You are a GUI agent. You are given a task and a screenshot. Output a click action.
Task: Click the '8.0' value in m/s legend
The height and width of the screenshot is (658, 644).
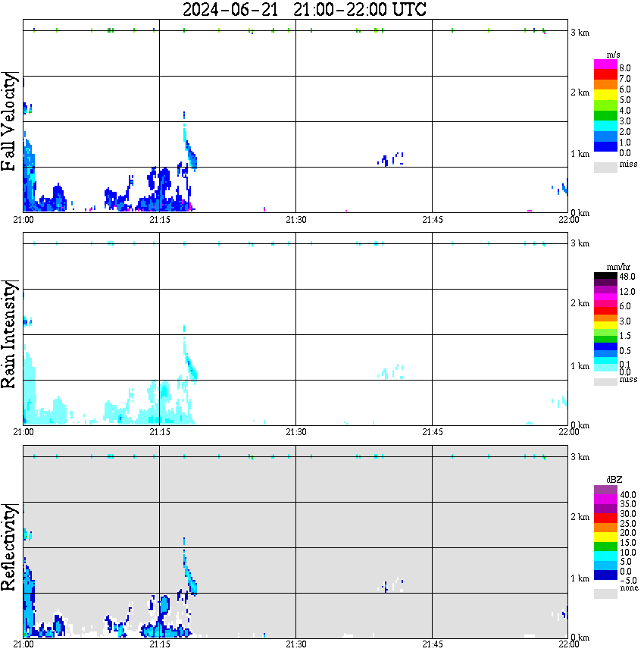pos(625,68)
